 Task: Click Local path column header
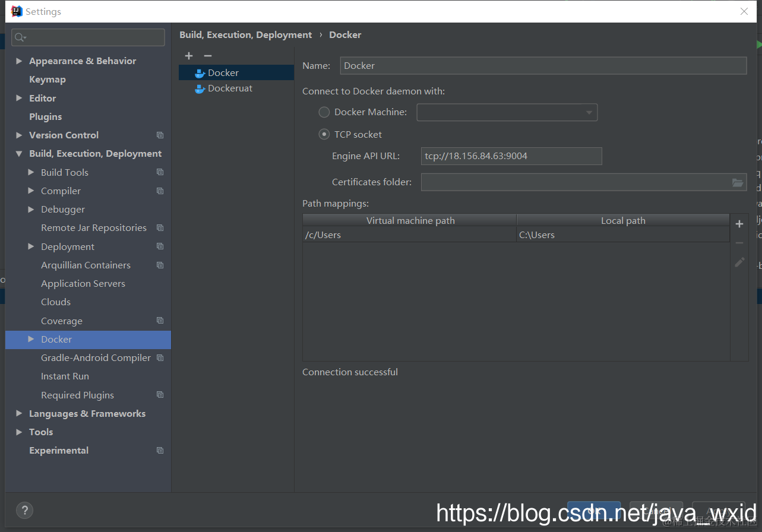623,220
